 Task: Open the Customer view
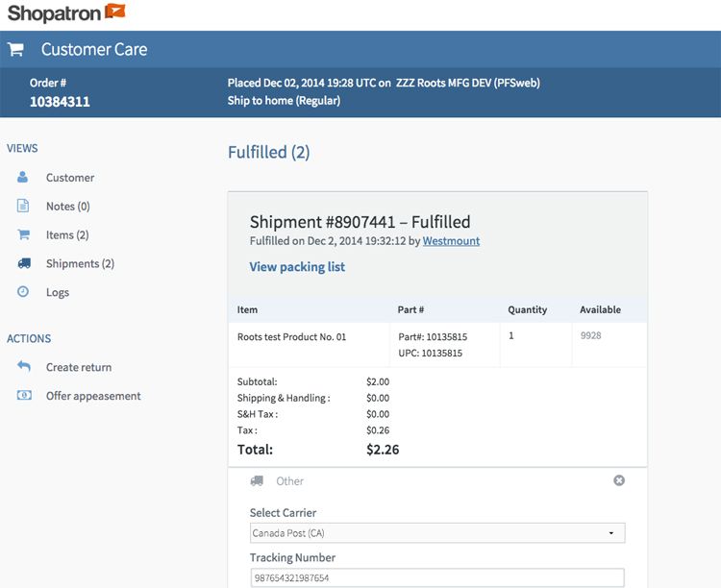(x=70, y=178)
